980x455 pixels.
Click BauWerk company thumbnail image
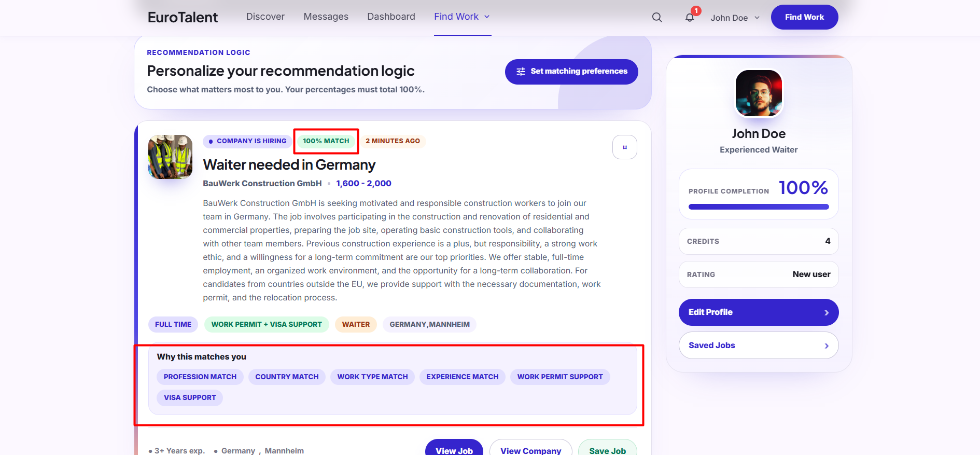click(170, 157)
